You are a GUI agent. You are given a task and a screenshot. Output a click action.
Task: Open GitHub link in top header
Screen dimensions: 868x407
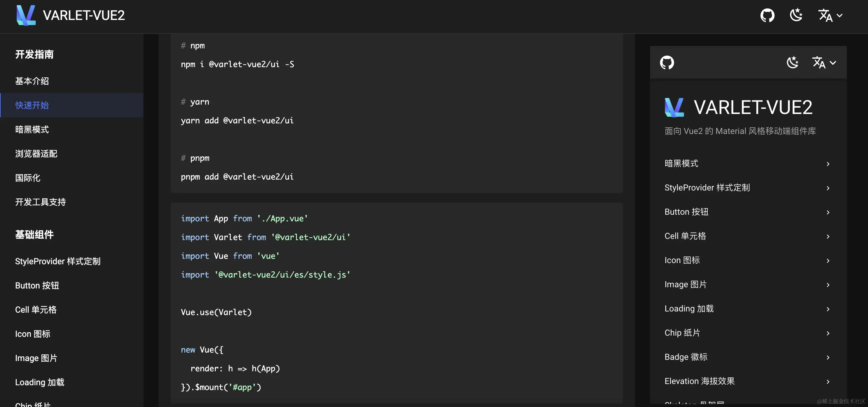[x=767, y=15]
